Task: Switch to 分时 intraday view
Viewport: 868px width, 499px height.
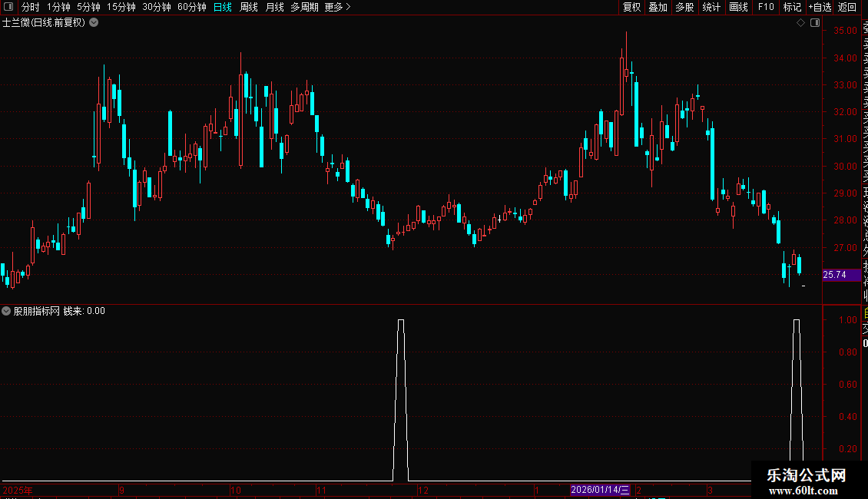Action: (31, 7)
